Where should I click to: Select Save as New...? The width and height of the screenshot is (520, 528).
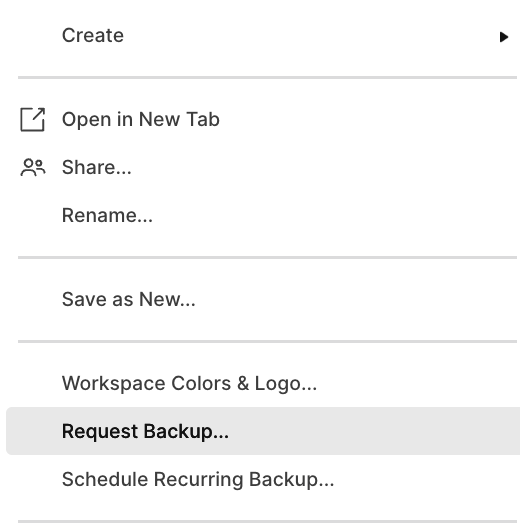click(263, 299)
